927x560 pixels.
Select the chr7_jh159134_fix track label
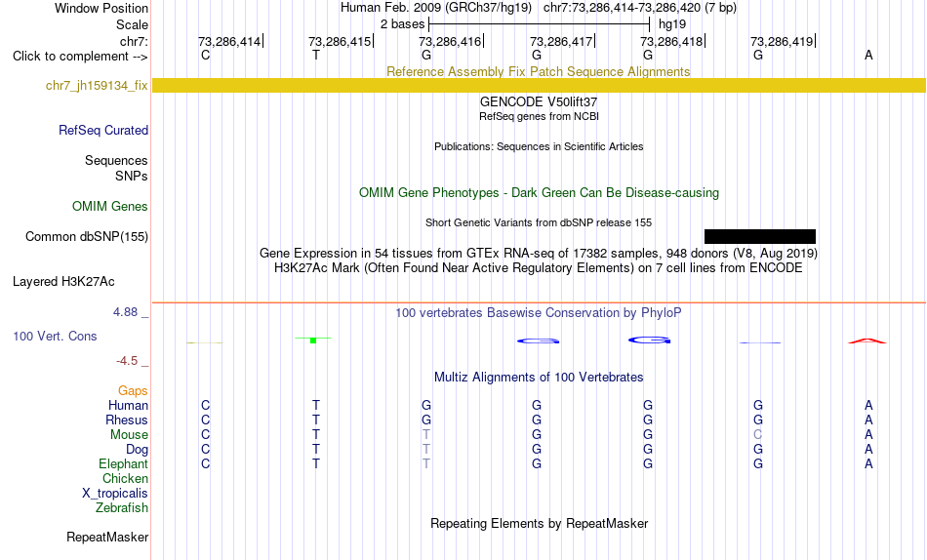[97, 86]
